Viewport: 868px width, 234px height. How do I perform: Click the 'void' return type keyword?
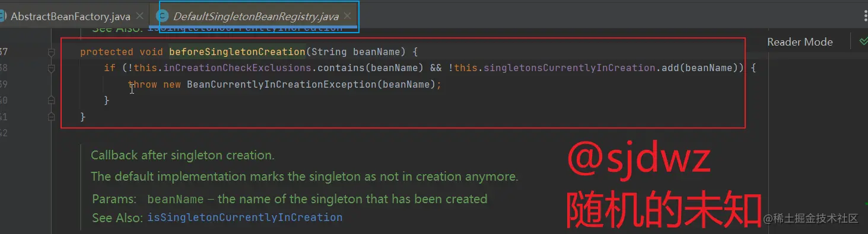[x=151, y=52]
